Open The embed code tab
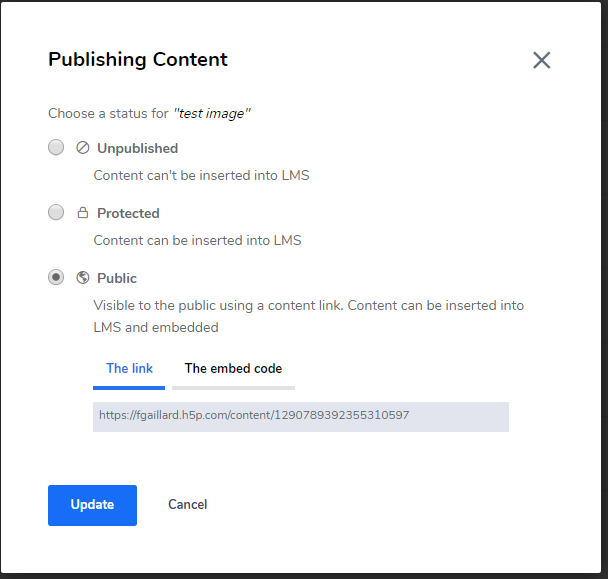Screen dimensions: 608x579 point(233,374)
